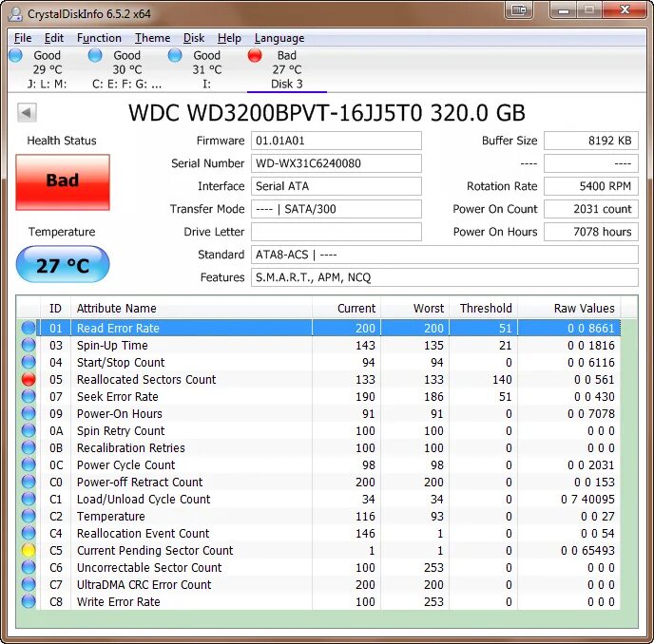
Task: Click the Transfer Mode SATA/300 field
Action: click(x=337, y=209)
